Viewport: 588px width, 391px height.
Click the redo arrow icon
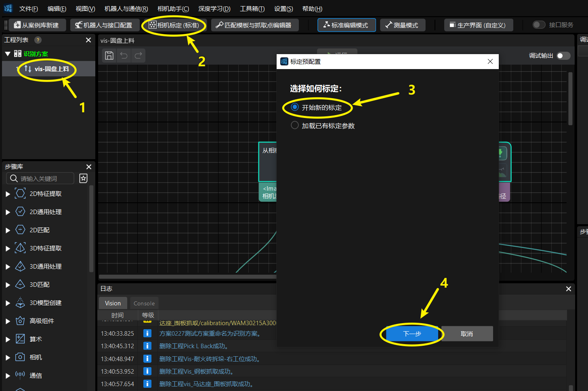138,55
